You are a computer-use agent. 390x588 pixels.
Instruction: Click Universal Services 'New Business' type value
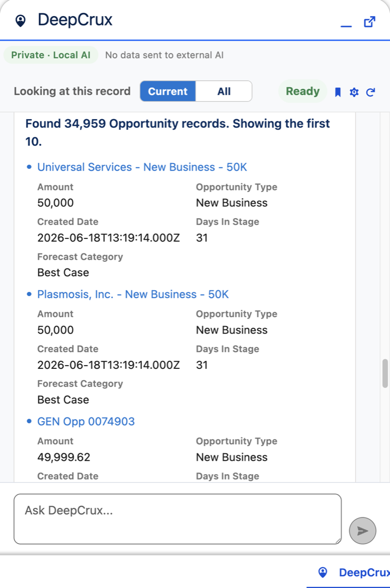tap(232, 203)
